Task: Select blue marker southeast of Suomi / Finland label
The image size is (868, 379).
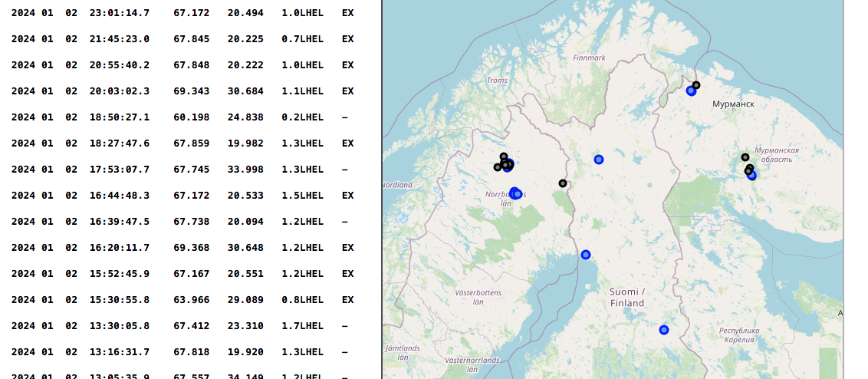Action: [664, 330]
